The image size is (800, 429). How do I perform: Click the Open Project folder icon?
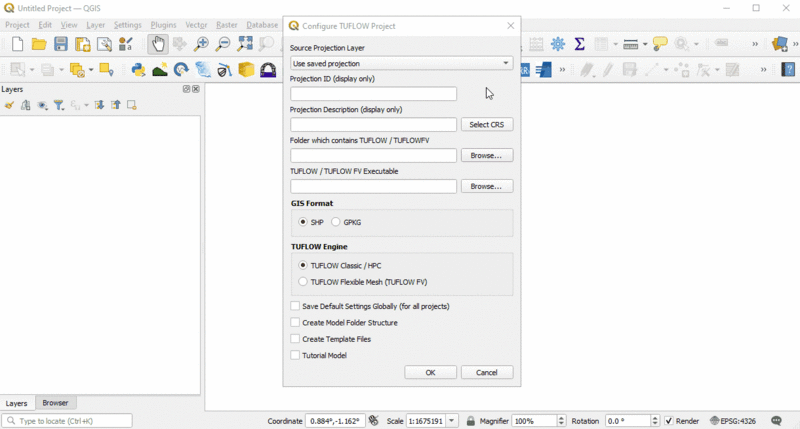coord(39,44)
